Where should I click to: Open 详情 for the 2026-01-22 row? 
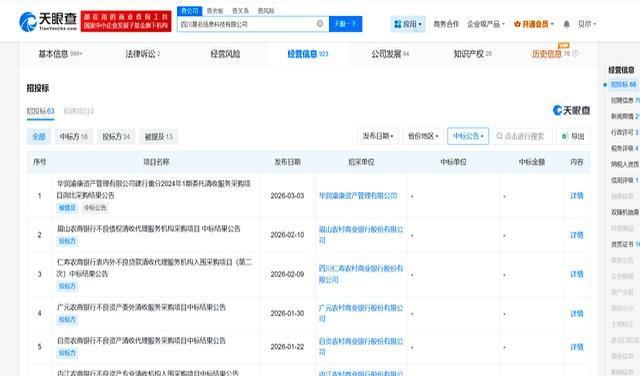pyautogui.click(x=577, y=347)
